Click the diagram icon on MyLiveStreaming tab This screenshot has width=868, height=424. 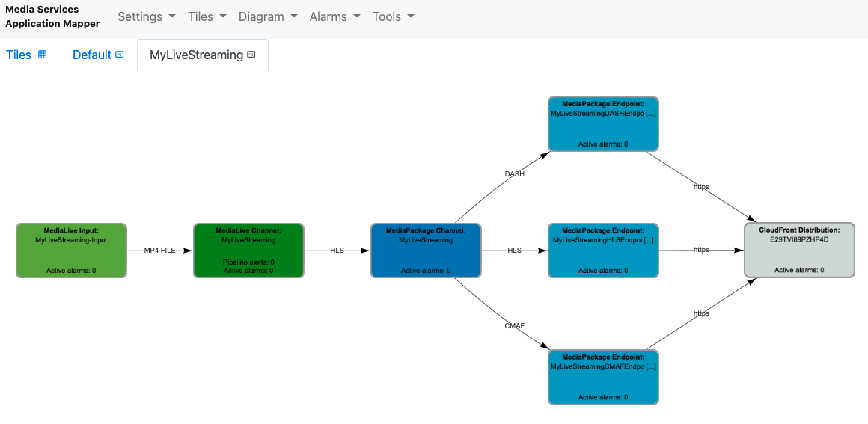click(x=251, y=55)
